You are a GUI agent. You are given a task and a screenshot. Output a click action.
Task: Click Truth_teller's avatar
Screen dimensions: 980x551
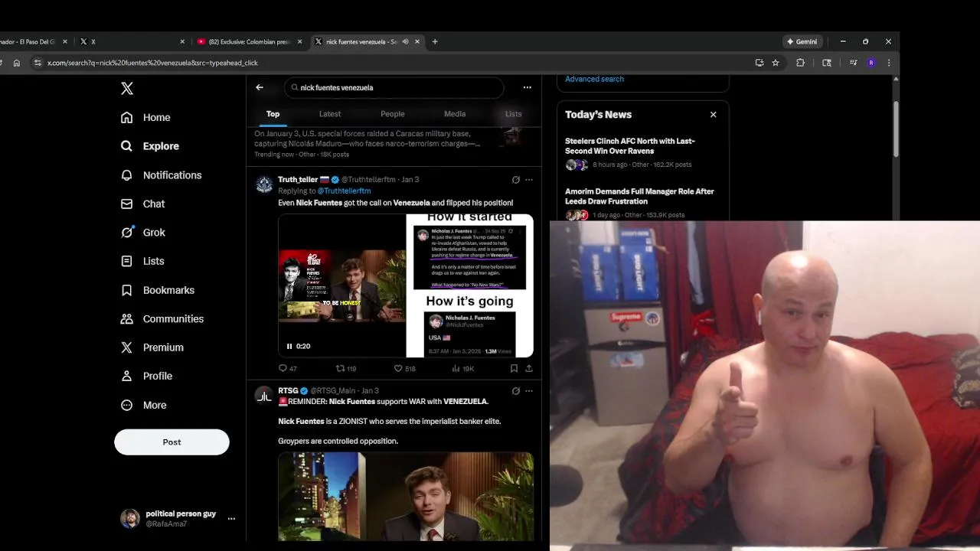tap(264, 184)
